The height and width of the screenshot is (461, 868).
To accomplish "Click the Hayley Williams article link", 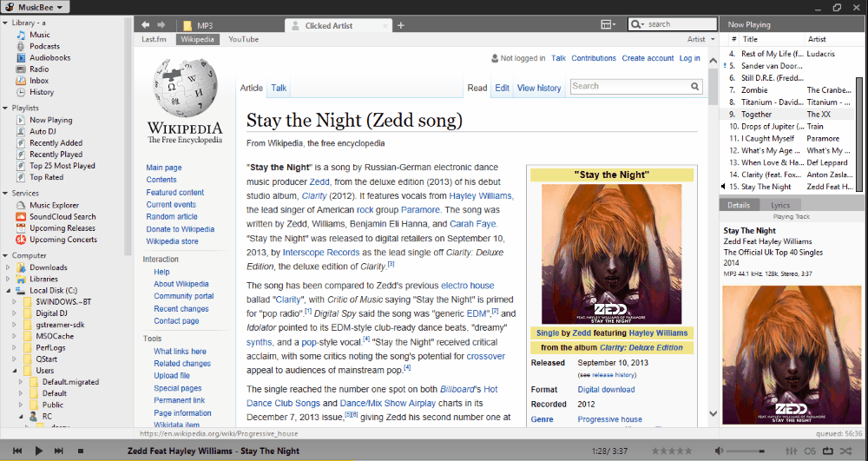I will 481,196.
